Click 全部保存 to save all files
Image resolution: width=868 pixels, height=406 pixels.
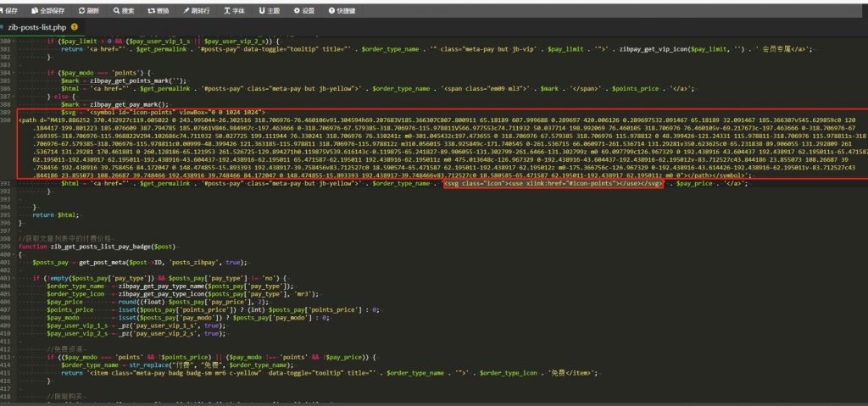click(48, 10)
